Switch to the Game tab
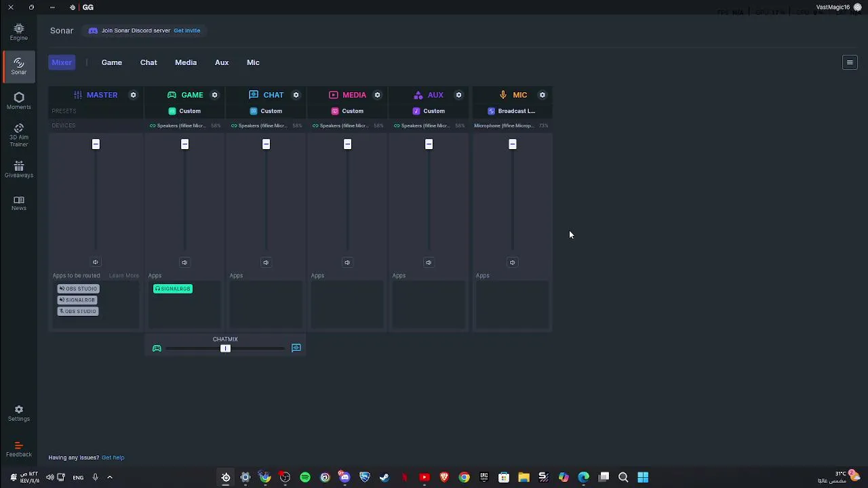The width and height of the screenshot is (868, 488). pyautogui.click(x=112, y=62)
